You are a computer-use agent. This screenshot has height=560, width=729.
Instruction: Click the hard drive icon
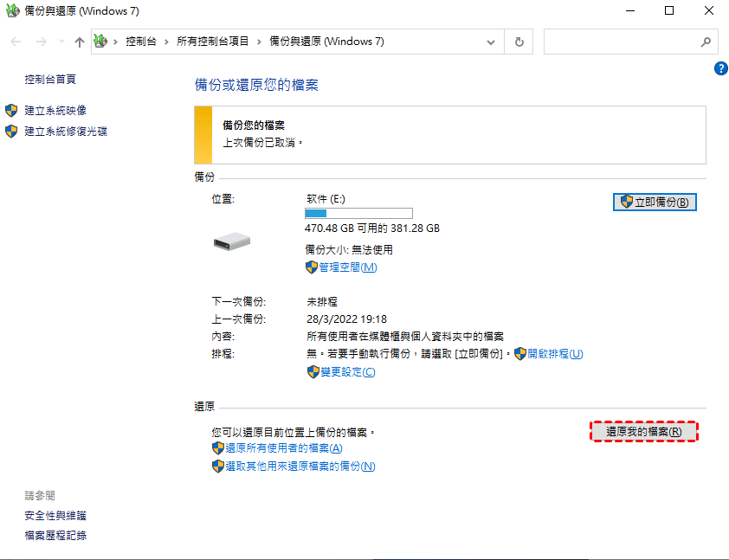(231, 241)
